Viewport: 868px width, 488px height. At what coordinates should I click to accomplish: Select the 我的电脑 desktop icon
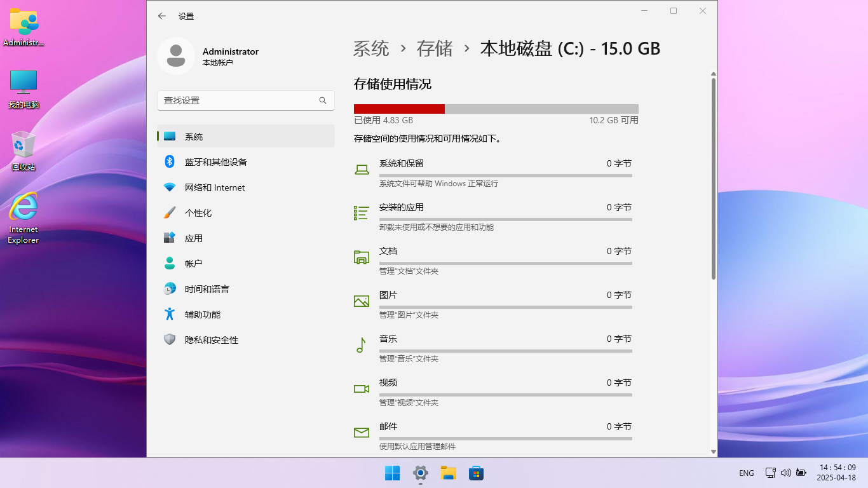[24, 89]
